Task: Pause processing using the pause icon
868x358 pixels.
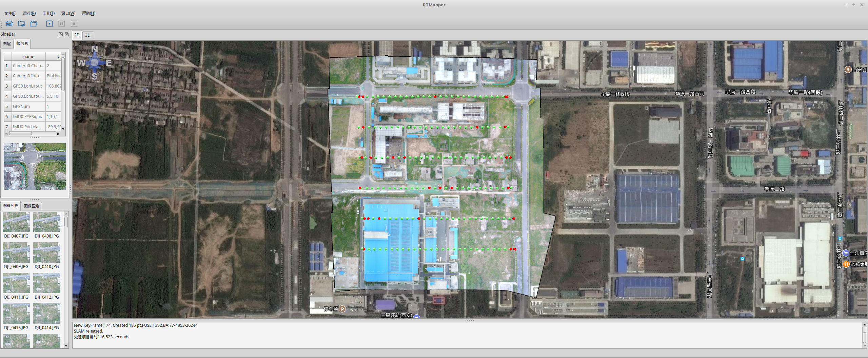Action: point(61,23)
